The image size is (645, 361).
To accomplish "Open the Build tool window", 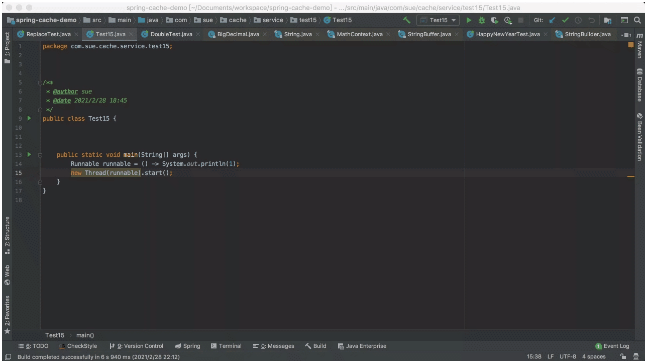I will [x=316, y=346].
